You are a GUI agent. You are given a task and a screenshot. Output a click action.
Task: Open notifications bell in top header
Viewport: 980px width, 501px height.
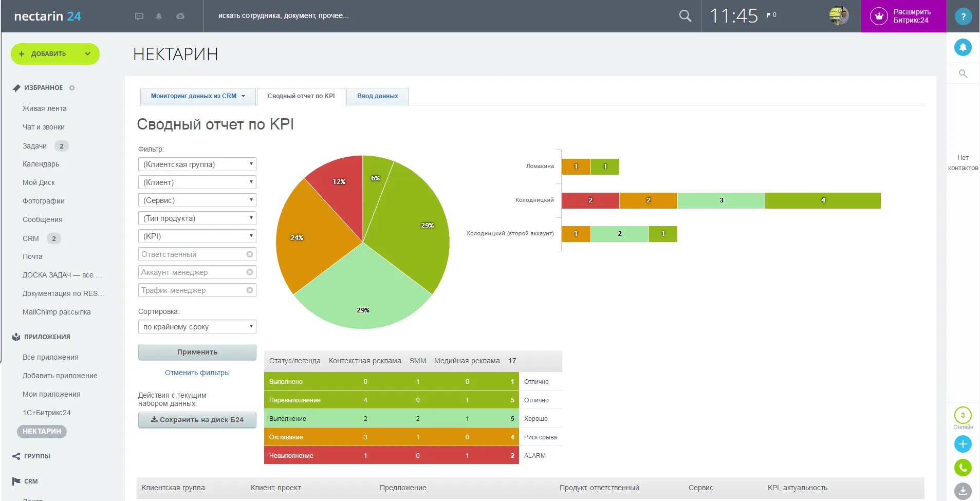pyautogui.click(x=159, y=16)
